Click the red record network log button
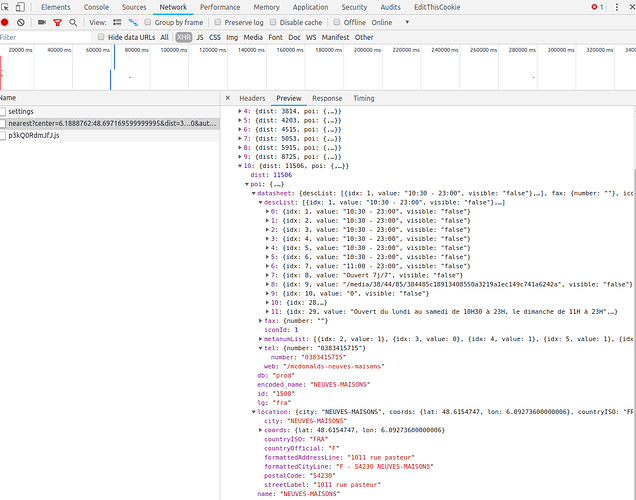This screenshot has height=500, width=636. click(5, 22)
